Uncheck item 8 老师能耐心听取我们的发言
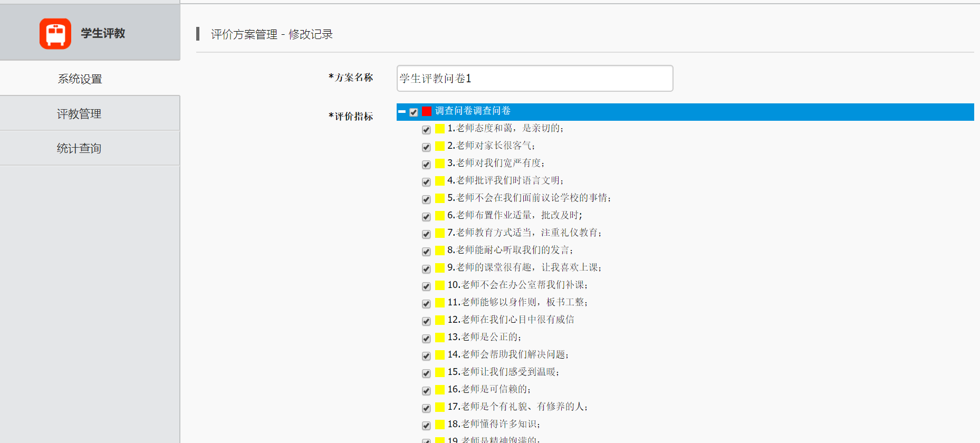This screenshot has height=443, width=980. (426, 252)
